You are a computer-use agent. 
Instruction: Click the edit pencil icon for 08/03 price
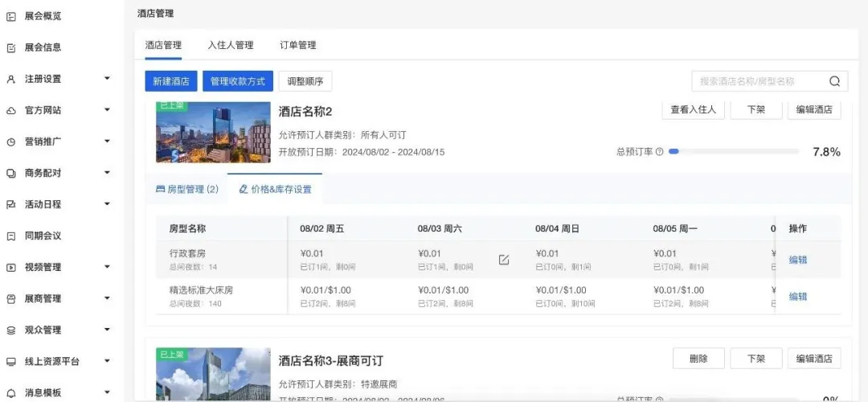[504, 260]
